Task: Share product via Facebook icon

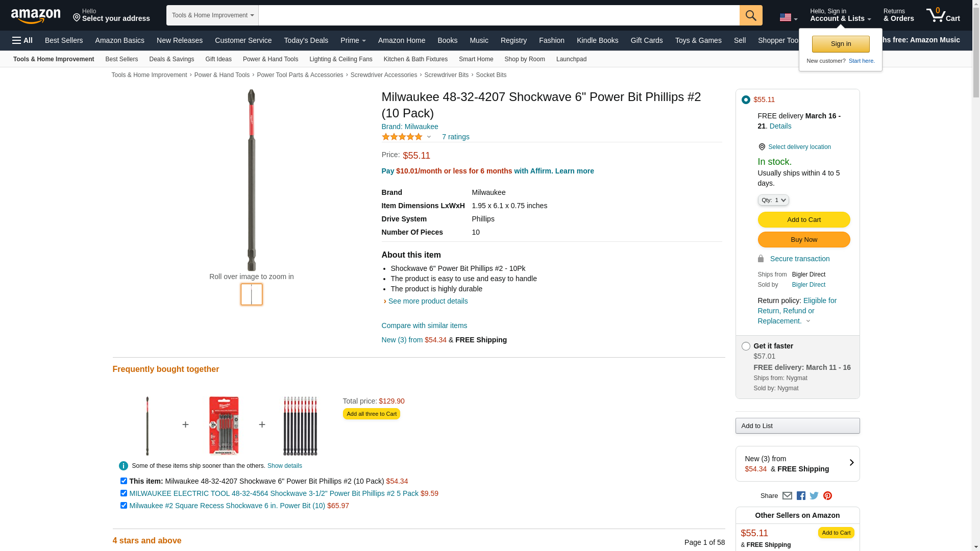Action: point(801,496)
